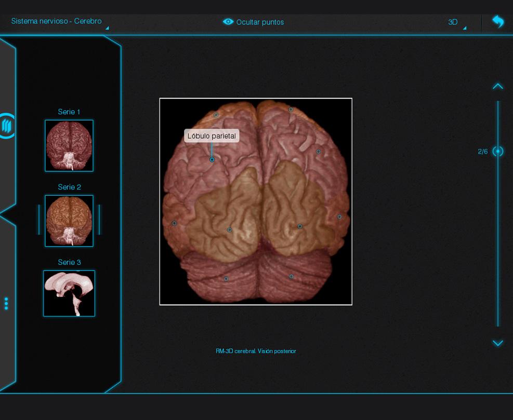
Task: Open the three-dots menu on left sidebar
Action: [6, 304]
